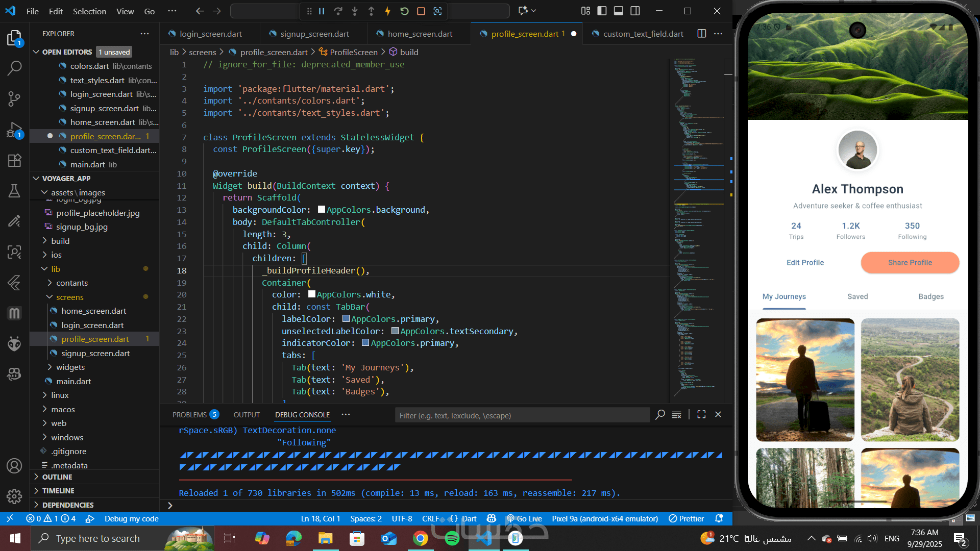This screenshot has height=551, width=980.
Task: Expand the OUTLINE section
Action: pyautogui.click(x=57, y=477)
